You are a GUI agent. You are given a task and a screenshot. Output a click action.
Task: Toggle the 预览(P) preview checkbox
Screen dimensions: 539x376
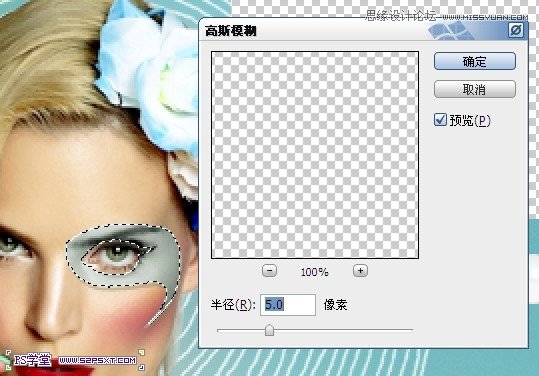(x=440, y=120)
